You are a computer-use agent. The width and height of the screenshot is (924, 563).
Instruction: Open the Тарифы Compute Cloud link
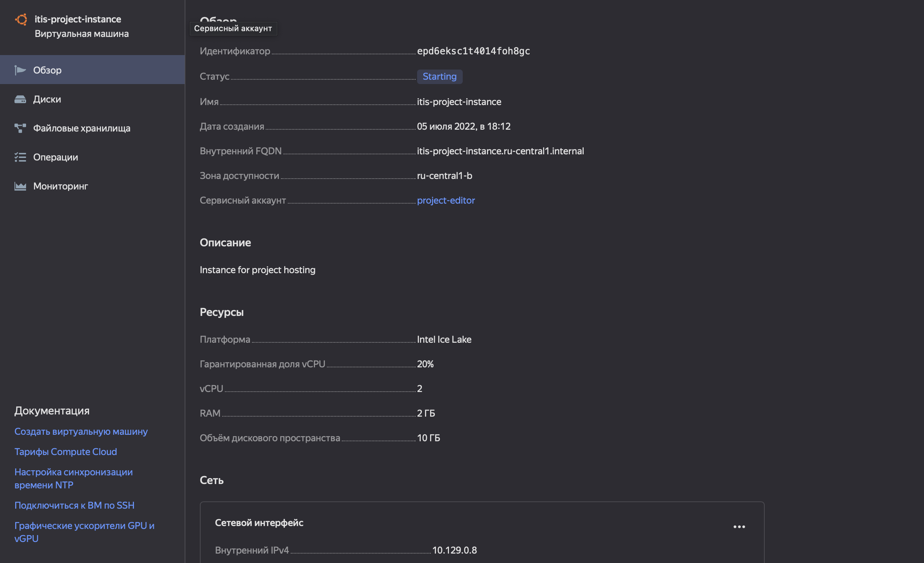pos(66,451)
